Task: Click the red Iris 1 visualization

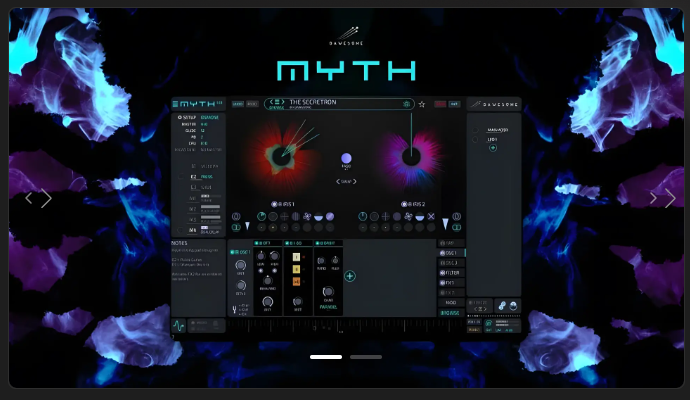Action: point(280,155)
